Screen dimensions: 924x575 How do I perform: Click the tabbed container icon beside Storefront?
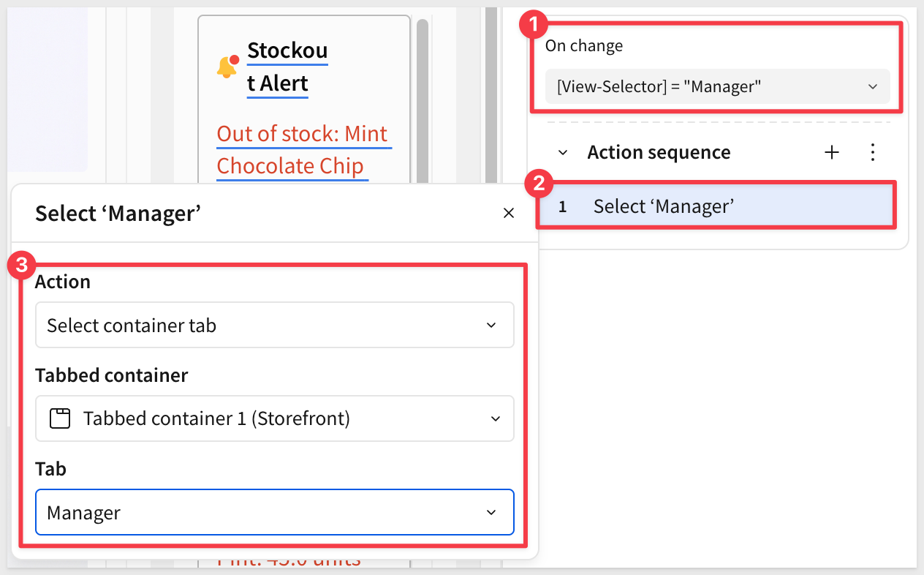[60, 418]
